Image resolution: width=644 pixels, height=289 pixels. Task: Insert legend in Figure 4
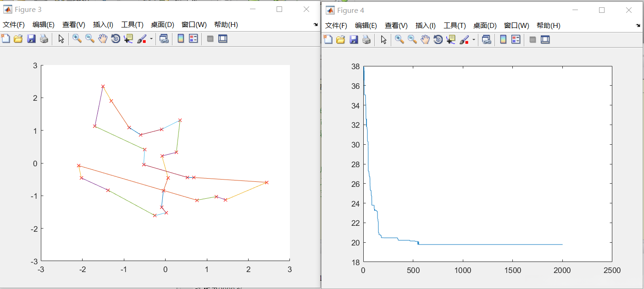(x=516, y=40)
